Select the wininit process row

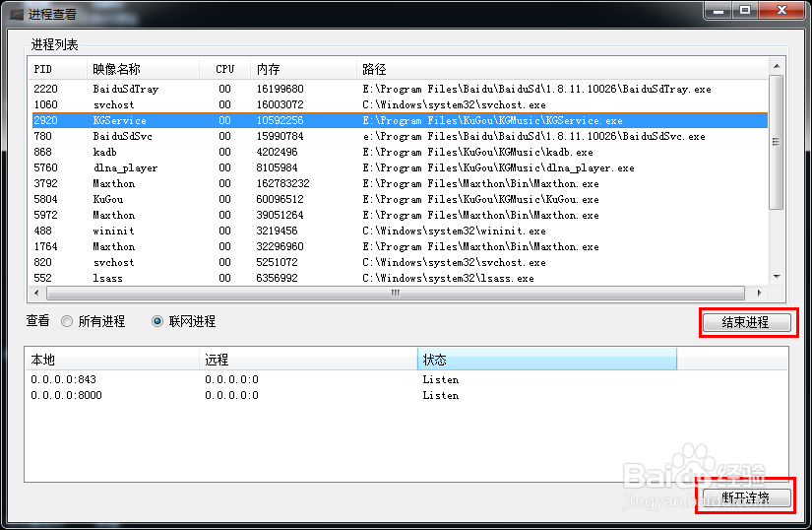(400, 232)
